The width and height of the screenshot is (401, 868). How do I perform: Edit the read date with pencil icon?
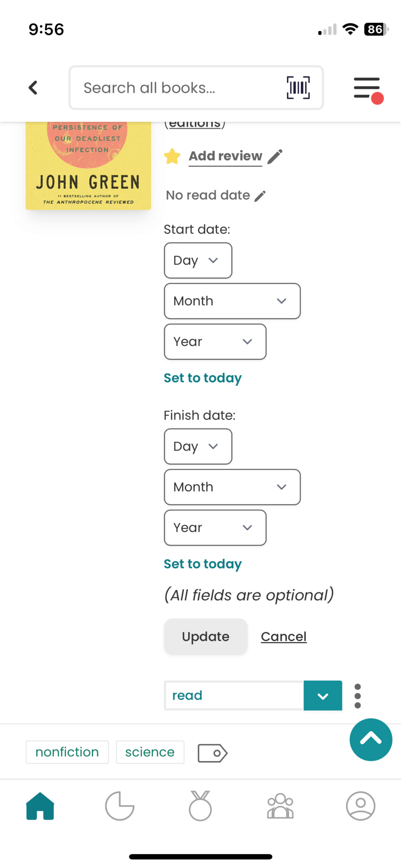point(260,195)
